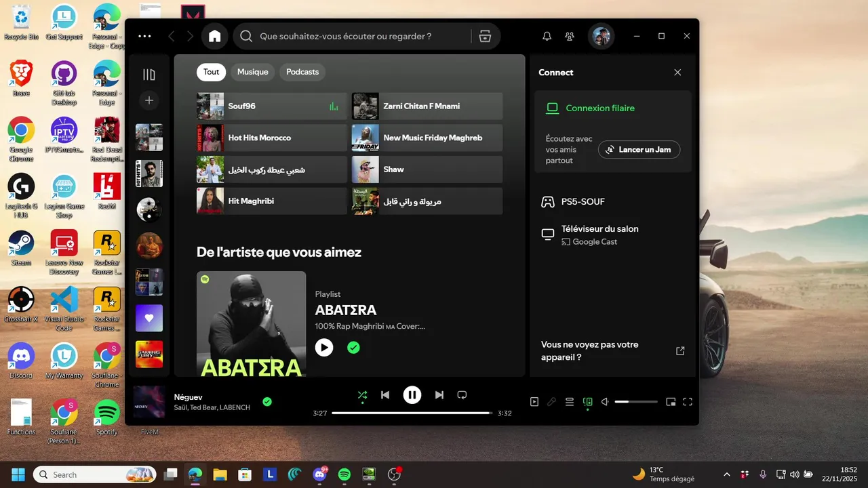The height and width of the screenshot is (488, 868).
Task: Open the profile avatar menu
Action: (x=601, y=36)
